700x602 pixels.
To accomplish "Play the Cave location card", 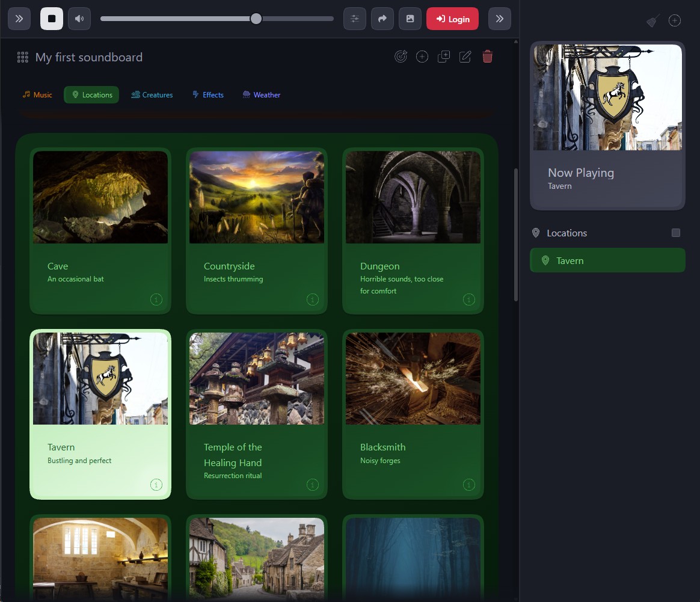I will (100, 231).
